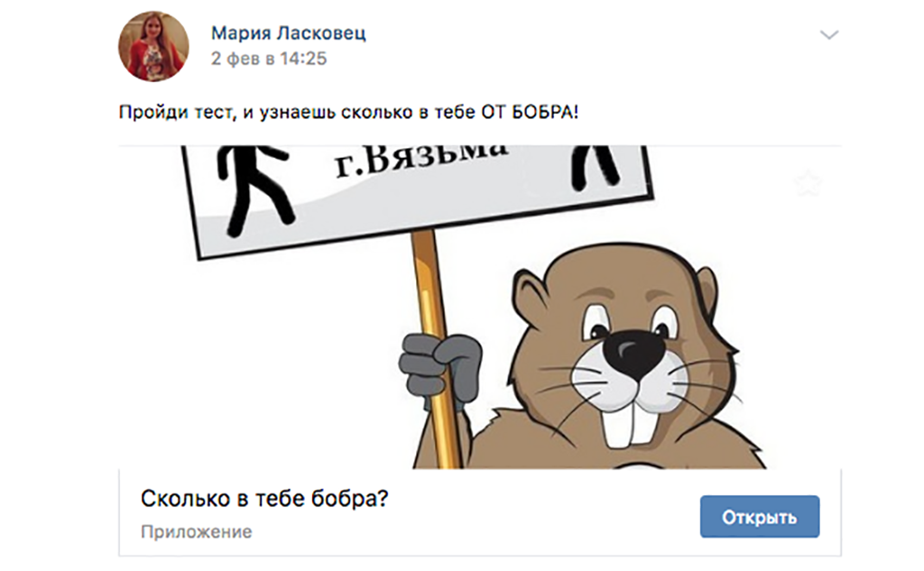Click the post text about ОТ БОБРА
Image resolution: width=924 pixels, height=571 pixels.
click(x=349, y=112)
